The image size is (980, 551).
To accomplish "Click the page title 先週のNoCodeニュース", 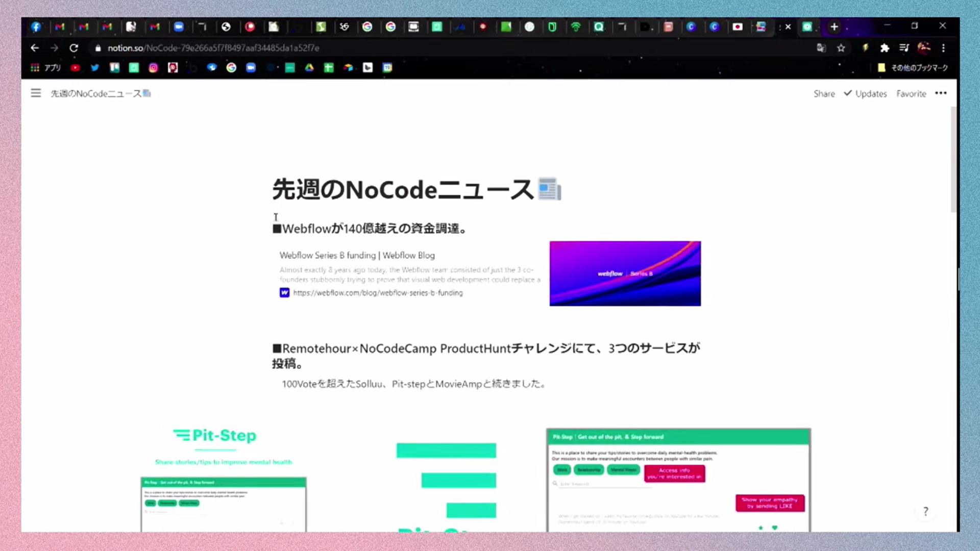I will [403, 190].
